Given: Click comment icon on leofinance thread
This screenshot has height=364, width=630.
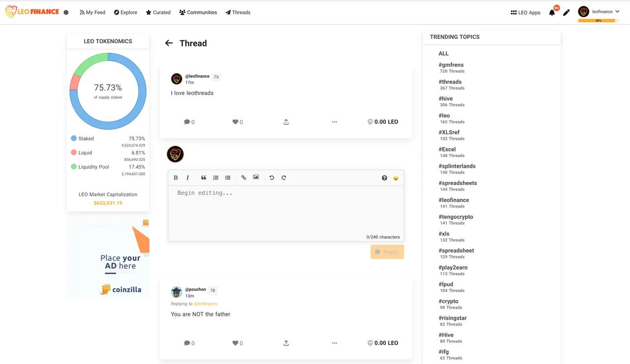Looking at the screenshot, I should pos(187,122).
